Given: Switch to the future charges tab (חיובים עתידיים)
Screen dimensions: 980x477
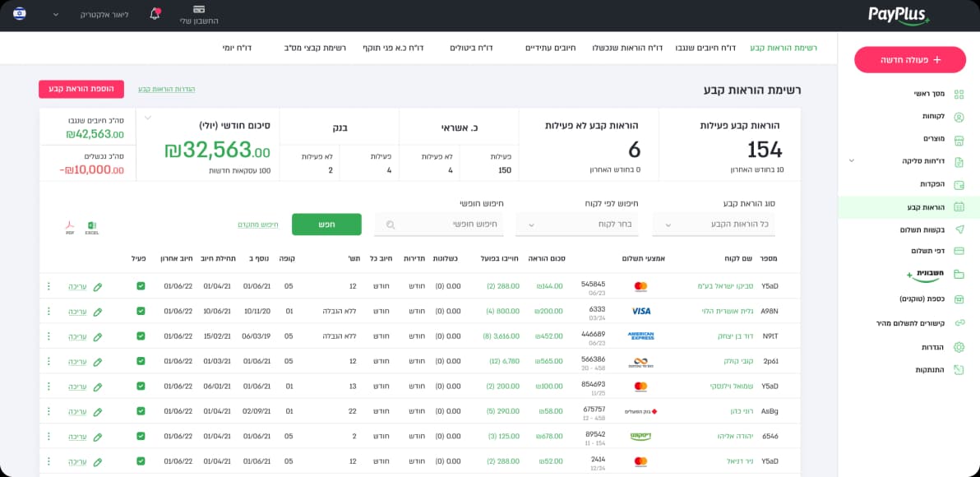Looking at the screenshot, I should click(x=551, y=49).
